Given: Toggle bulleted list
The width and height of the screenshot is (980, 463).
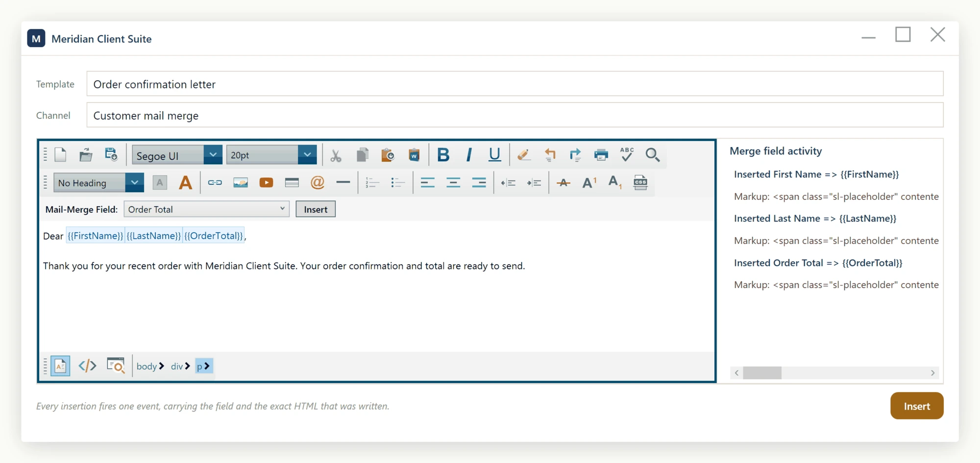Looking at the screenshot, I should point(398,183).
